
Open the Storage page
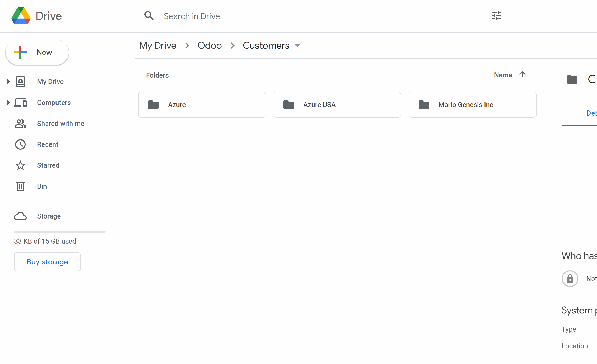point(49,216)
